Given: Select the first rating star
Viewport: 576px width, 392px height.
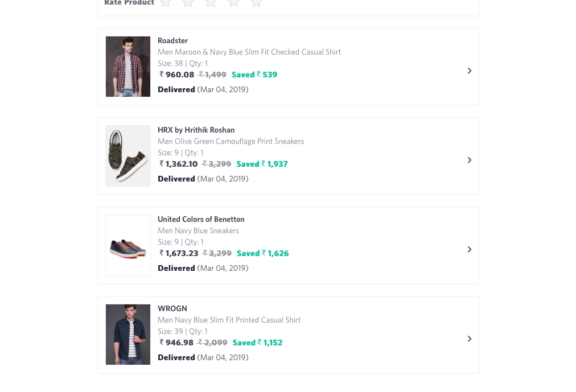Looking at the screenshot, I should (x=165, y=3).
